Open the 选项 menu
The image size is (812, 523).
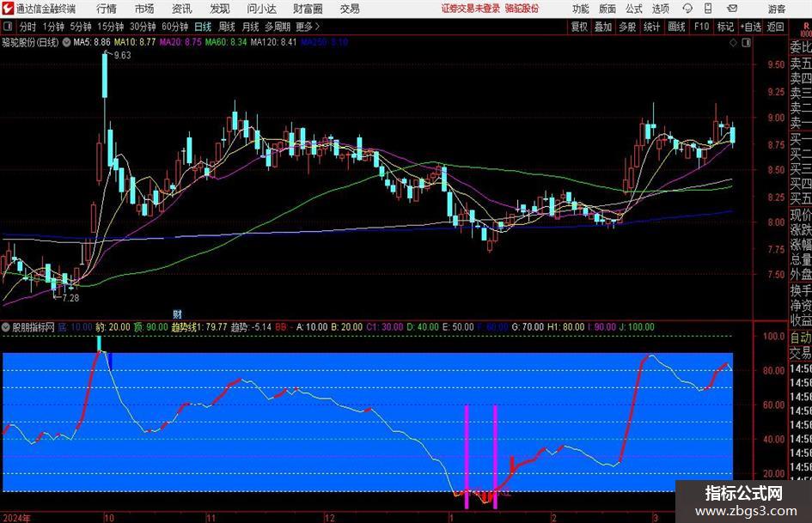point(660,9)
